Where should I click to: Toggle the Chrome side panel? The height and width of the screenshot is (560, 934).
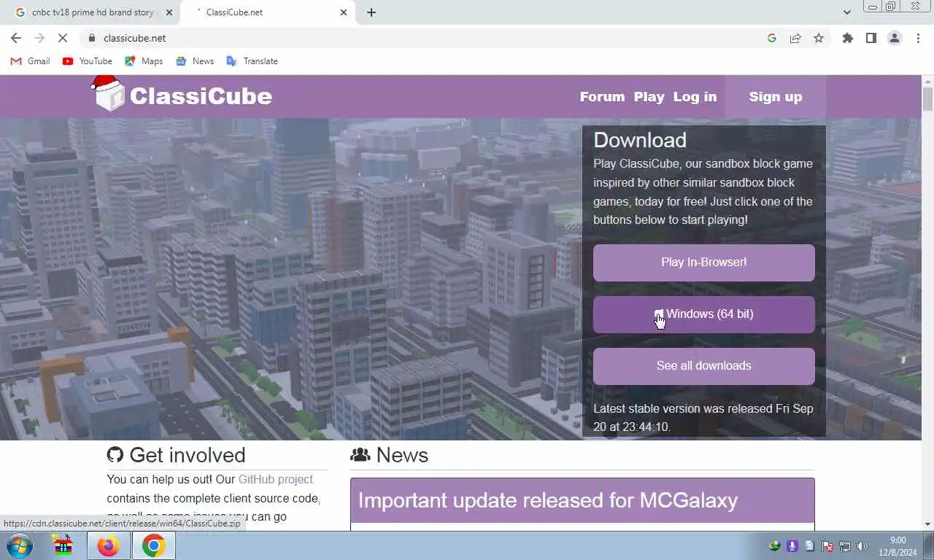(871, 38)
